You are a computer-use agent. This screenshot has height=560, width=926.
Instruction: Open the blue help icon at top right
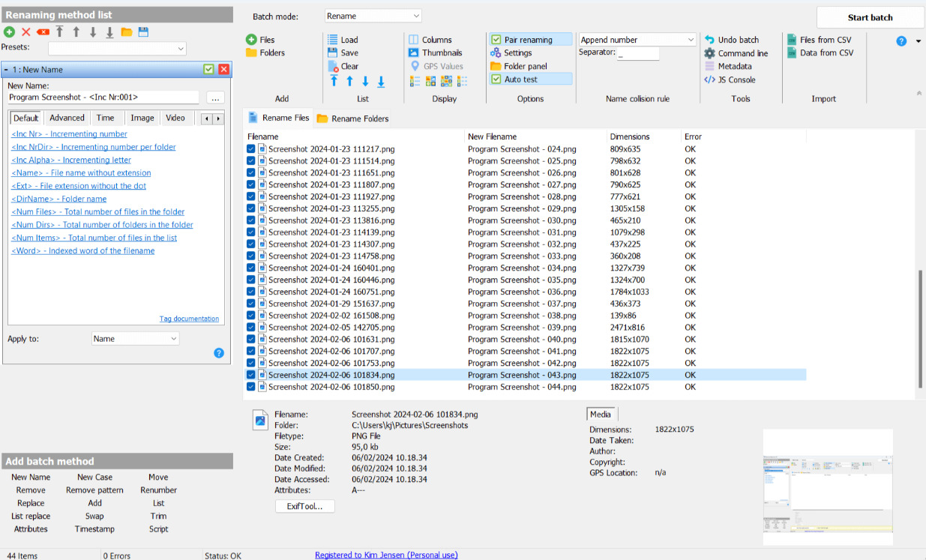[901, 41]
